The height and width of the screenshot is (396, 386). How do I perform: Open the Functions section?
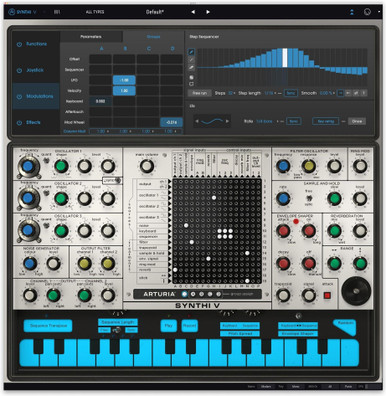[x=37, y=44]
